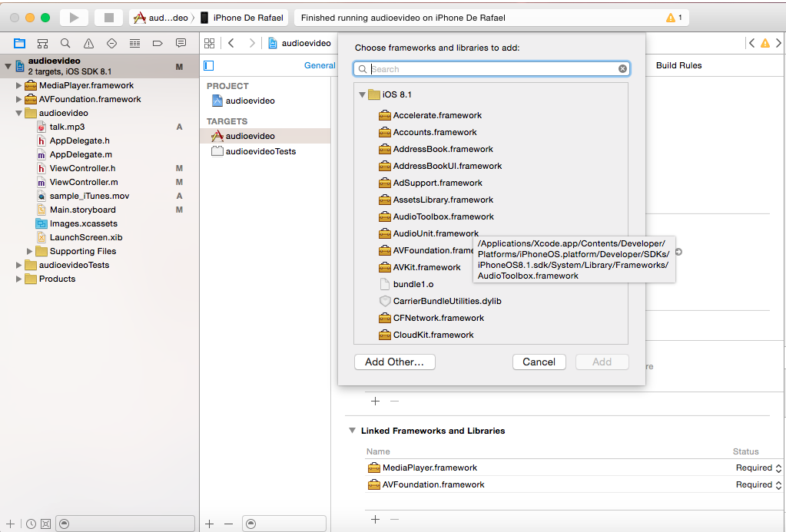Open the related items grid menu
786x532 pixels.
pyautogui.click(x=210, y=44)
